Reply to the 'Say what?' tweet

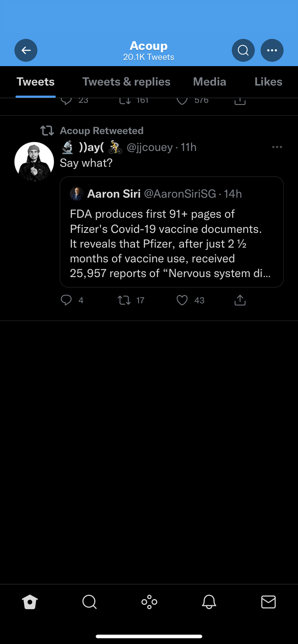pos(66,300)
